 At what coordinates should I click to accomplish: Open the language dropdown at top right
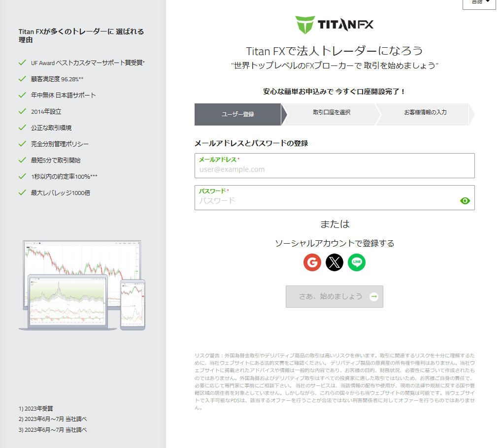pyautogui.click(x=479, y=2)
